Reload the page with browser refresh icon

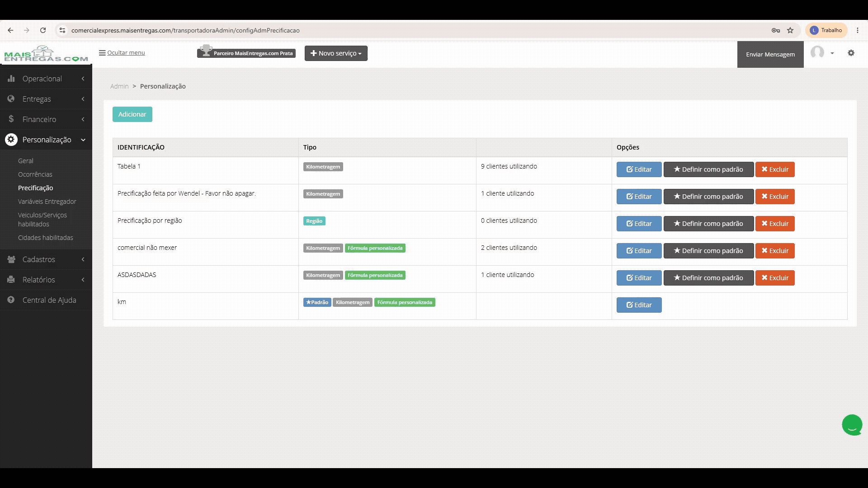[x=43, y=30]
